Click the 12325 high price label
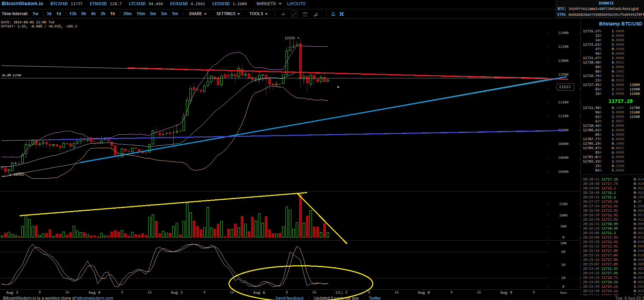644x300 pixels. pyautogui.click(x=290, y=38)
